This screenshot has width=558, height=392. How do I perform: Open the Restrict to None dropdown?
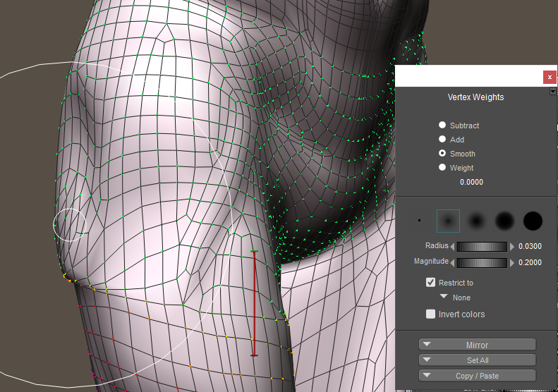point(455,298)
